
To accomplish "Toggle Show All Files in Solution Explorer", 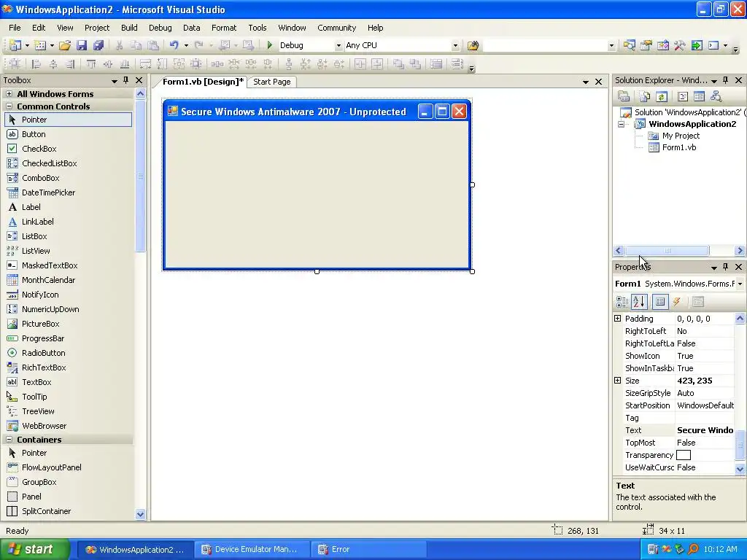I will [645, 97].
